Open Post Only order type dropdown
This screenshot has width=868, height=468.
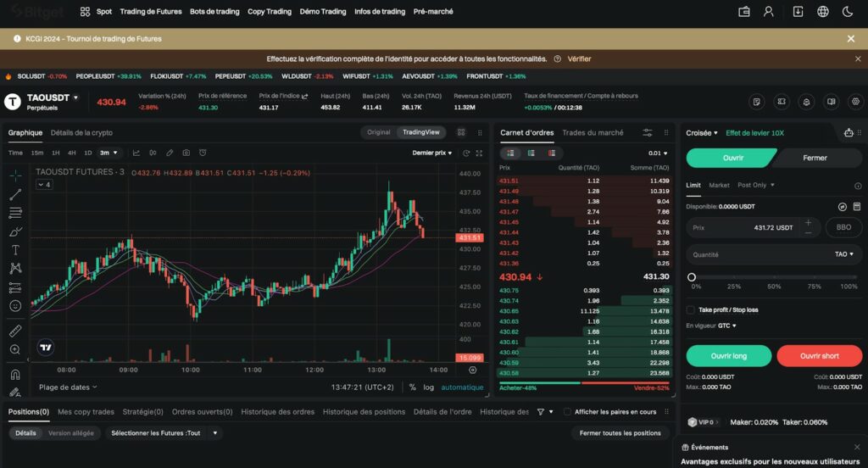[x=755, y=185]
